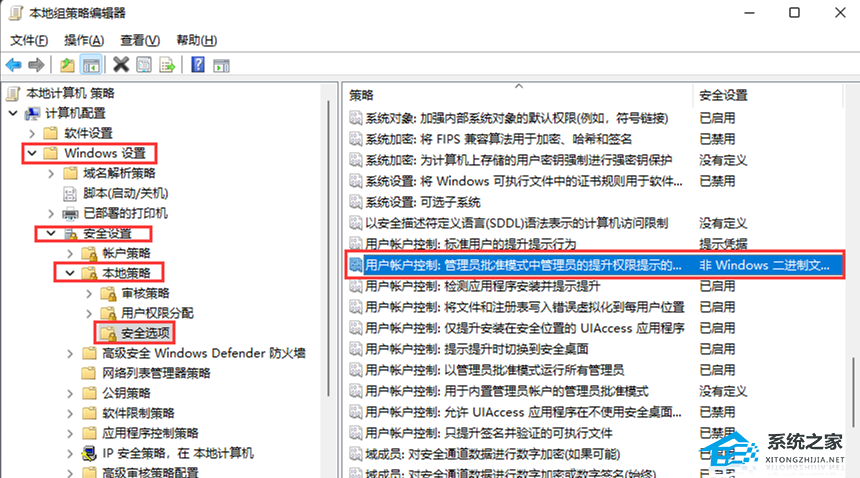Open the 文件(F) menu
The height and width of the screenshot is (478, 860).
(29, 40)
